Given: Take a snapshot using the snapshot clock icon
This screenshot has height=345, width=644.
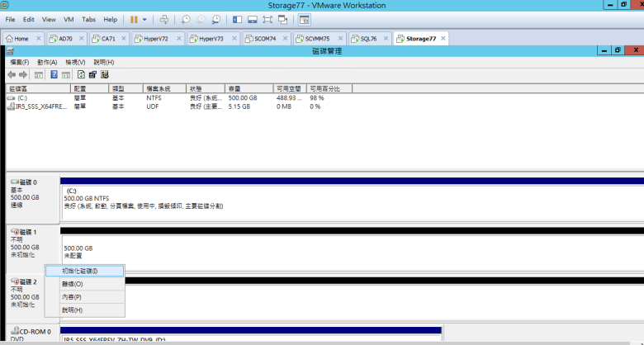Looking at the screenshot, I should pos(186,19).
